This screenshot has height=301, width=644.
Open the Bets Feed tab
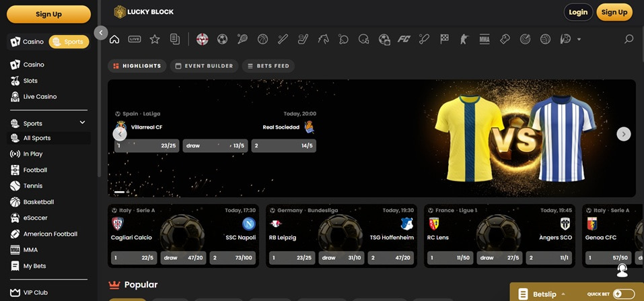pos(269,66)
